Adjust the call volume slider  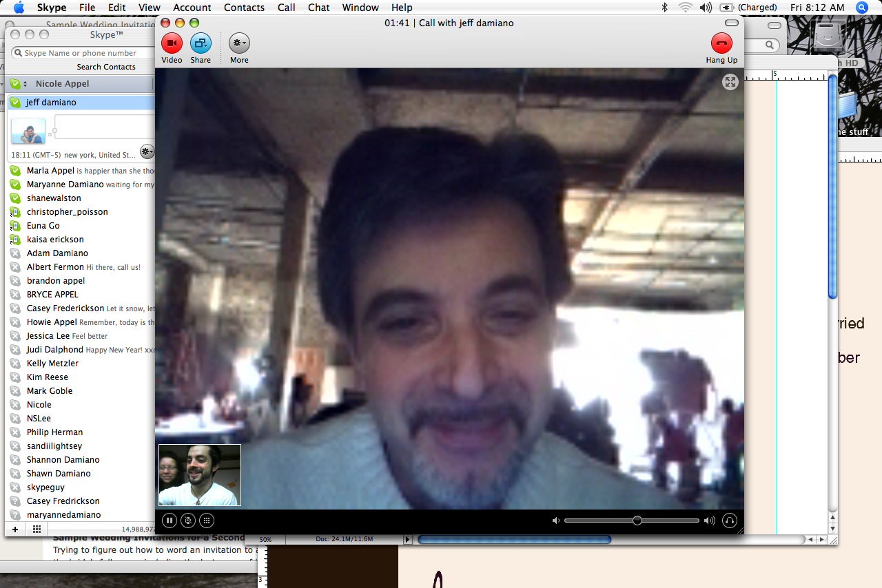pos(637,521)
